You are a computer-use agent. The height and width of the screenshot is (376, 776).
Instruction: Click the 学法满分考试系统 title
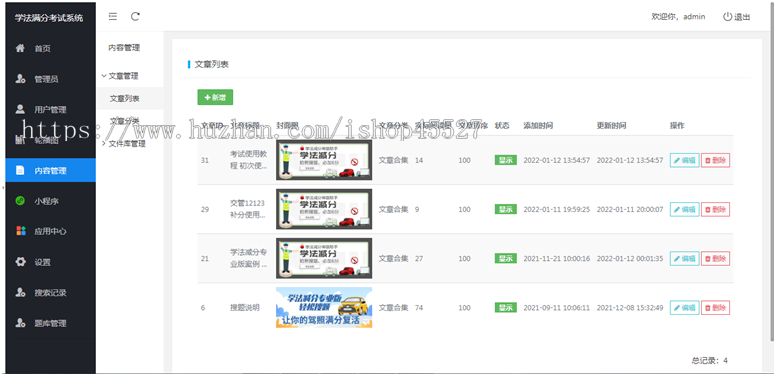pos(49,18)
